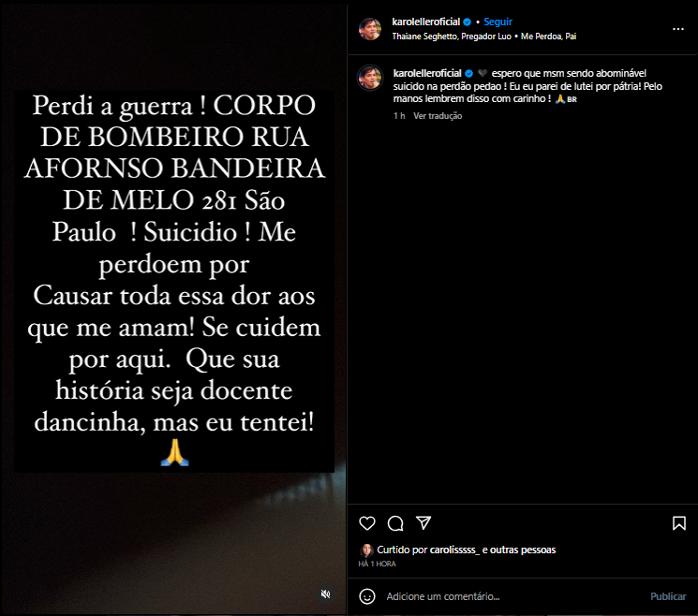Click Publicar to post comment

tap(668, 596)
